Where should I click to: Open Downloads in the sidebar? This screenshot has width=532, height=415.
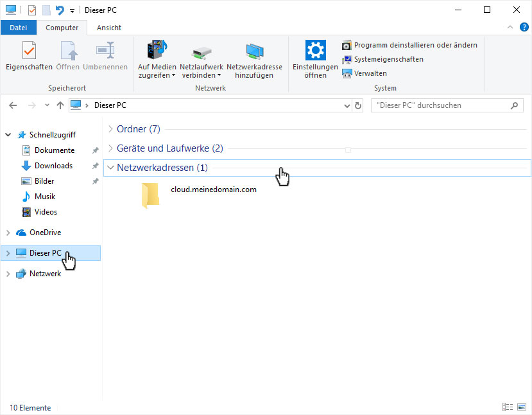[53, 166]
